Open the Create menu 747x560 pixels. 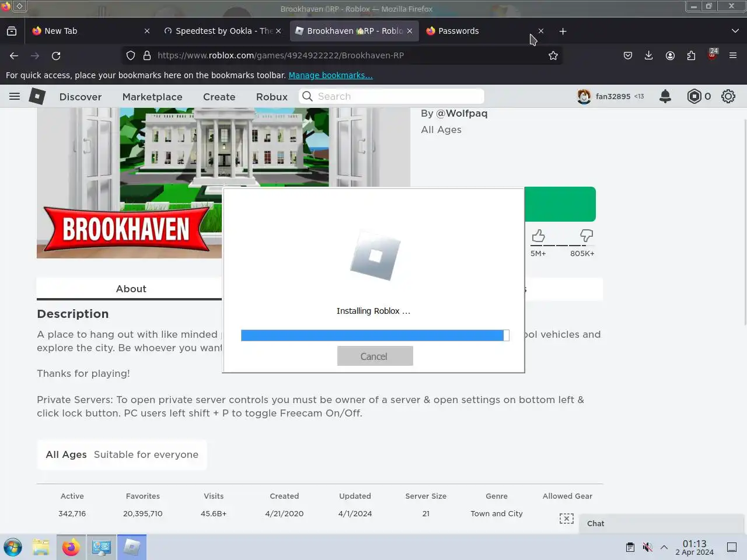tap(219, 97)
